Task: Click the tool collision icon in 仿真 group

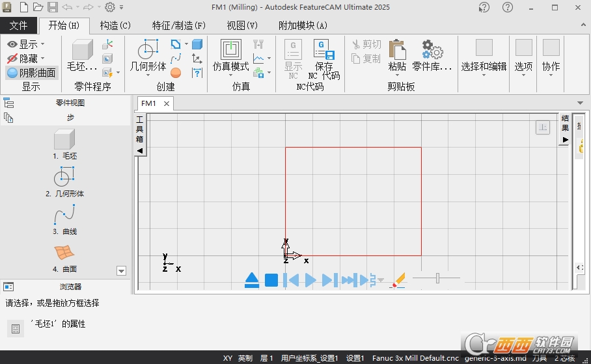Action: 258,44
